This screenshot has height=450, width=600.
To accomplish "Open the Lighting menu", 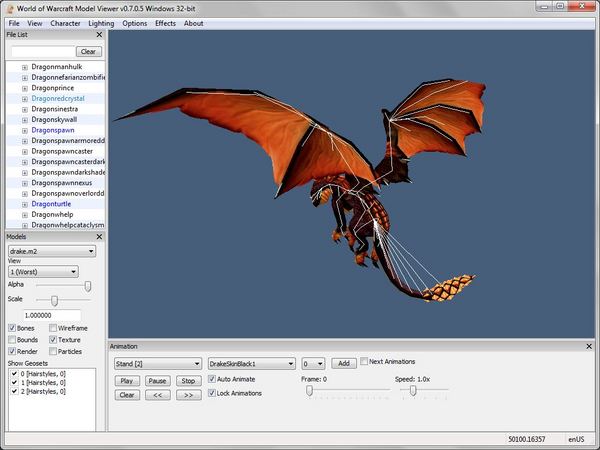I will (101, 23).
